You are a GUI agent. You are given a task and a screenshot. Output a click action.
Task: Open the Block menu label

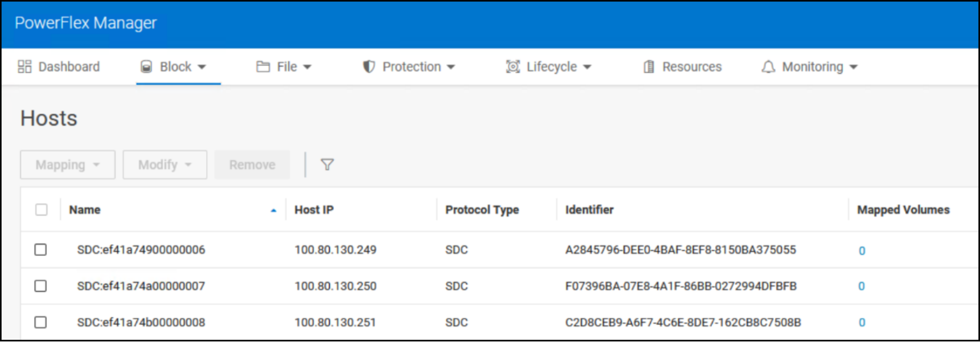[x=176, y=67]
